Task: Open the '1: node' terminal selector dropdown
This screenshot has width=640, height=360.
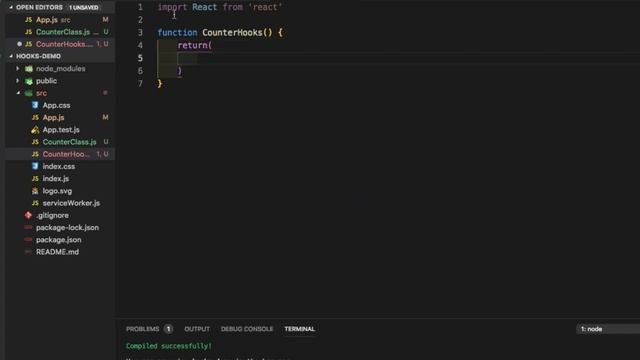Action: pos(608,329)
